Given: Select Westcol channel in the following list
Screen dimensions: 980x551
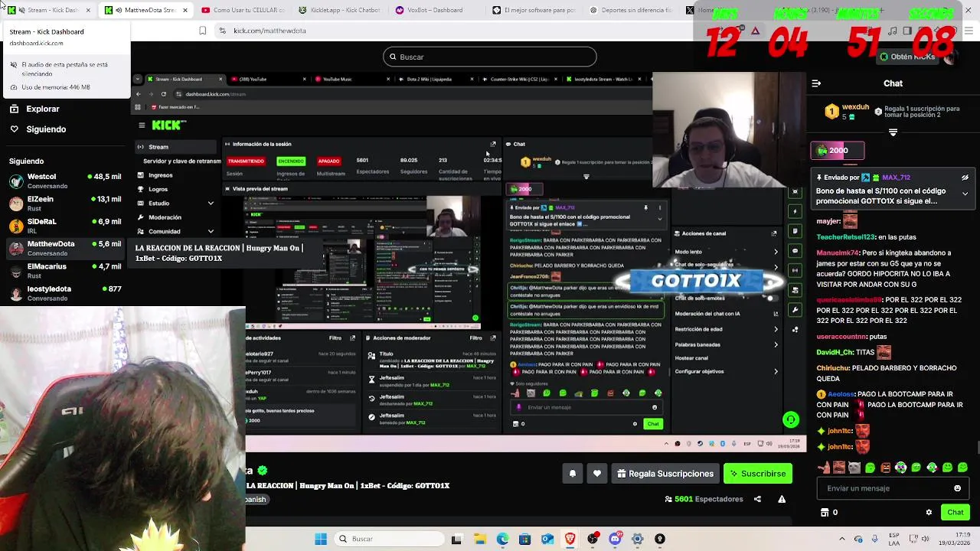Looking at the screenshot, I should click(65, 181).
